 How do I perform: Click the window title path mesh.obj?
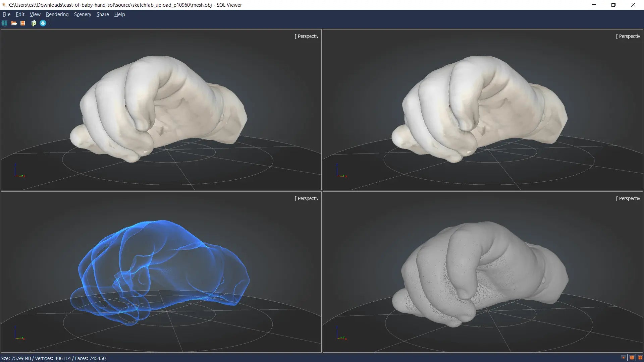coord(125,5)
